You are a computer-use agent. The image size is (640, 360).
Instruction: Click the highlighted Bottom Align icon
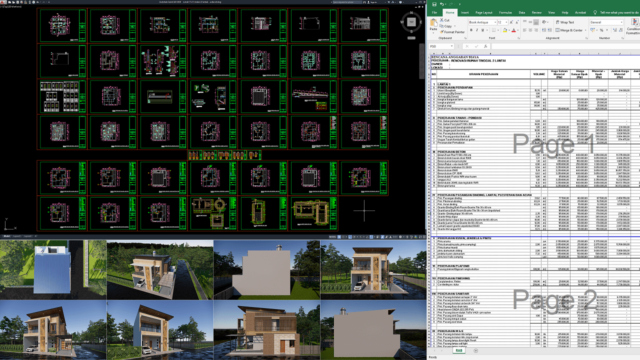[536, 22]
